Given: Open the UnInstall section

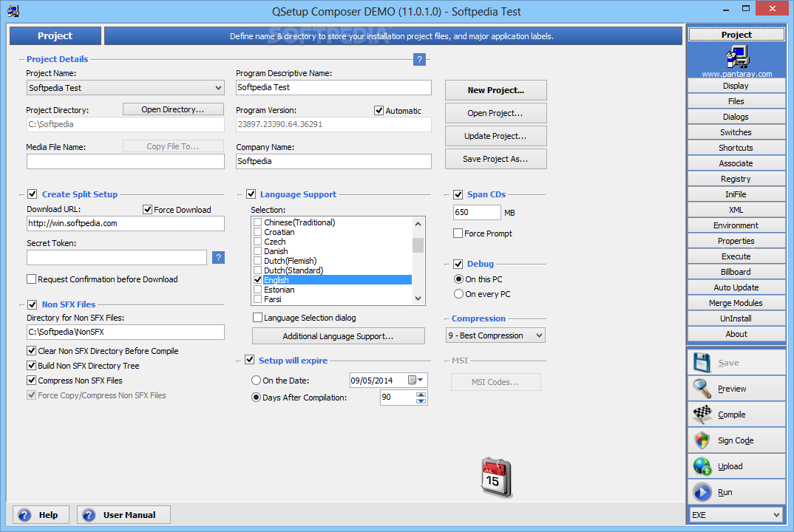Looking at the screenshot, I should point(736,318).
